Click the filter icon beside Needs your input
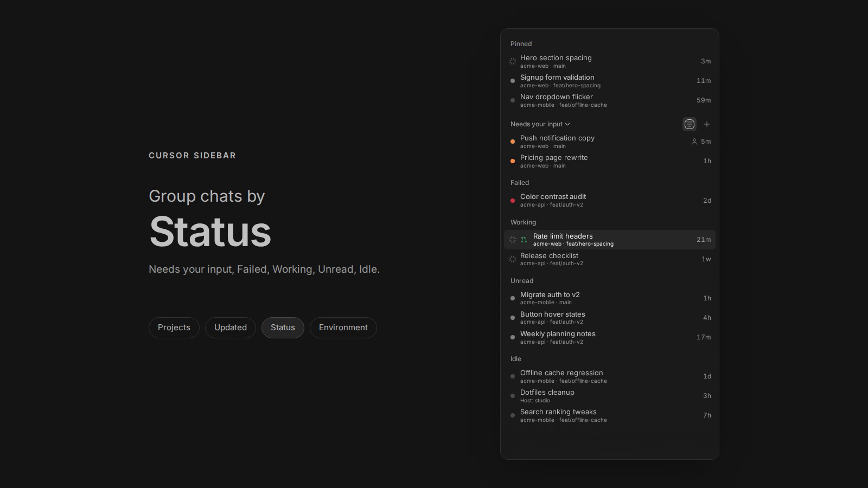 689,124
